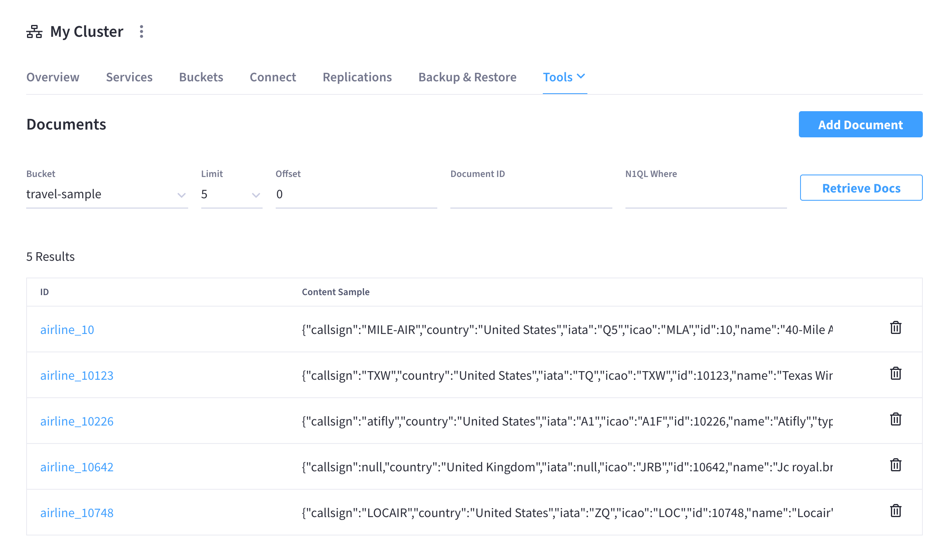Image resolution: width=949 pixels, height=560 pixels.
Task: Click the Offset input field
Action: point(356,195)
